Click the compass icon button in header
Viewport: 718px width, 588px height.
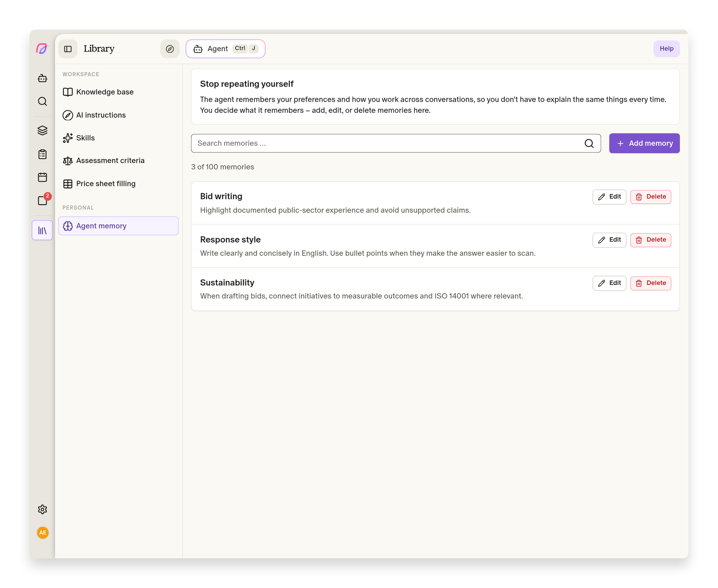[x=170, y=49]
